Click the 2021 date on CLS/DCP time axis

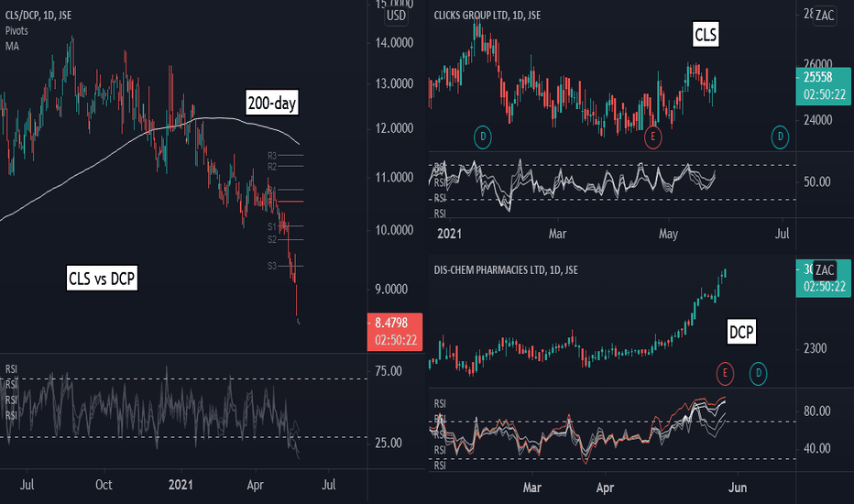coord(181,485)
